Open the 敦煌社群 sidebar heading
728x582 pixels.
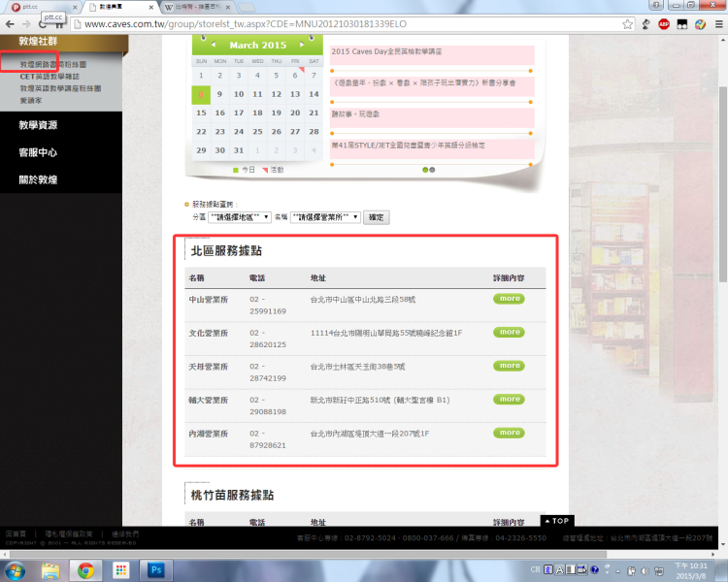point(38,42)
